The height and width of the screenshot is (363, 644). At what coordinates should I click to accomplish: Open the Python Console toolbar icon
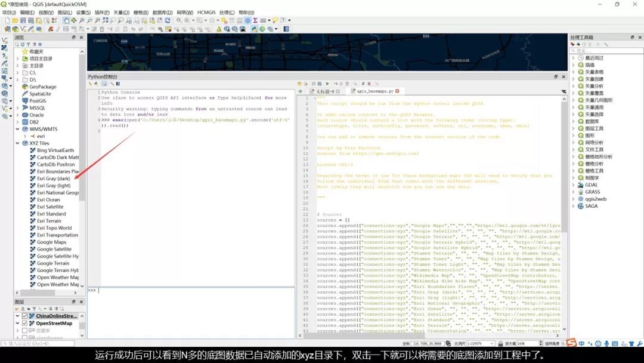[254, 29]
